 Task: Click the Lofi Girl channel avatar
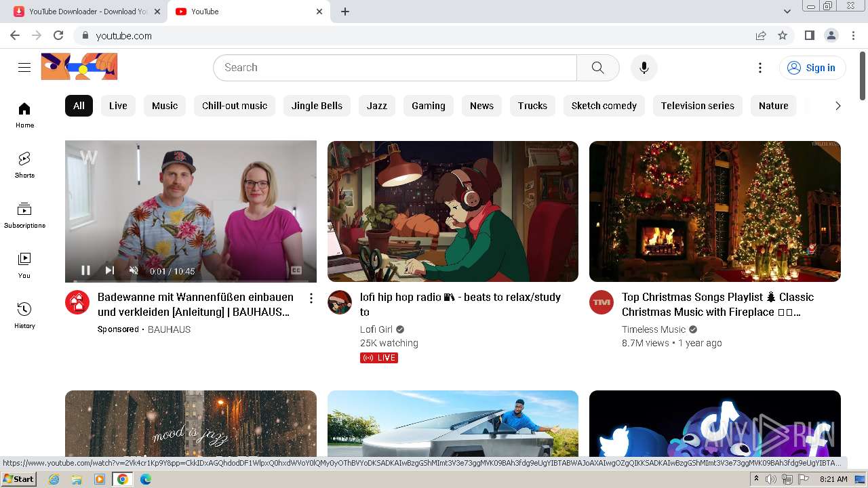(x=340, y=302)
